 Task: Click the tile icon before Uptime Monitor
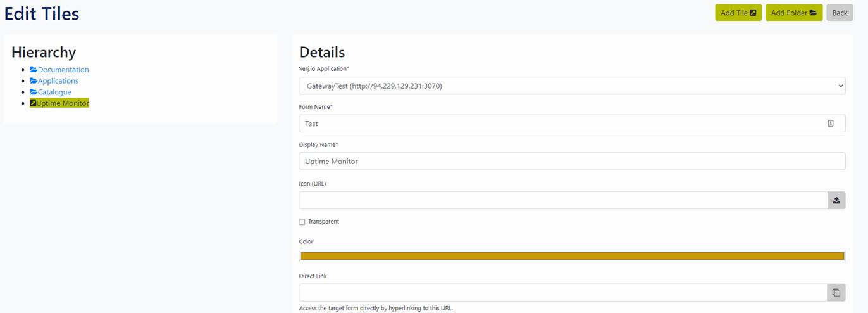pyautogui.click(x=34, y=103)
